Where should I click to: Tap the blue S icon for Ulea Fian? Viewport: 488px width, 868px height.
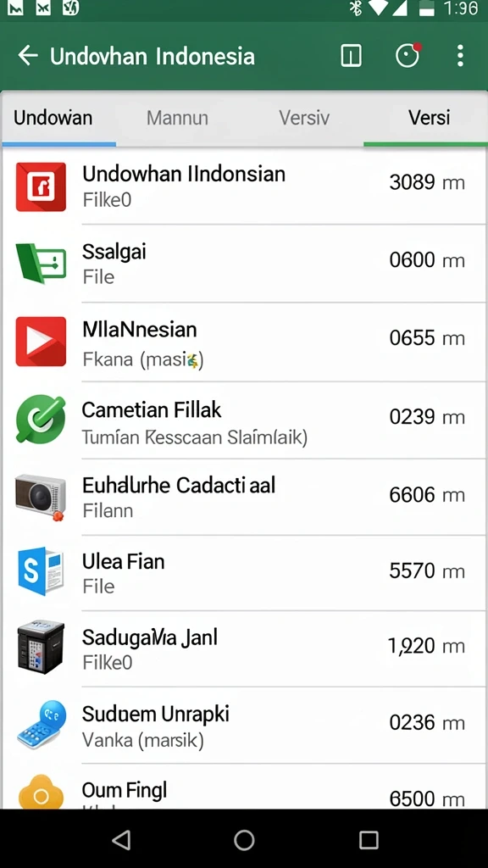[41, 571]
